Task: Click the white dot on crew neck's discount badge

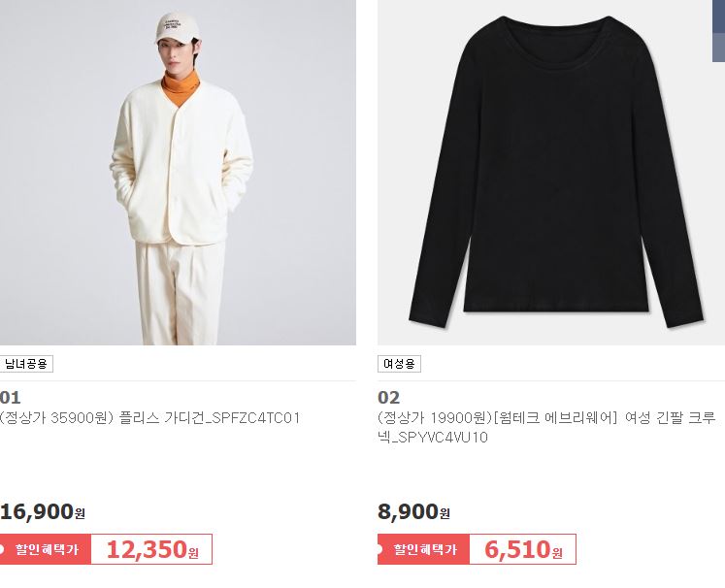Action: click(379, 549)
